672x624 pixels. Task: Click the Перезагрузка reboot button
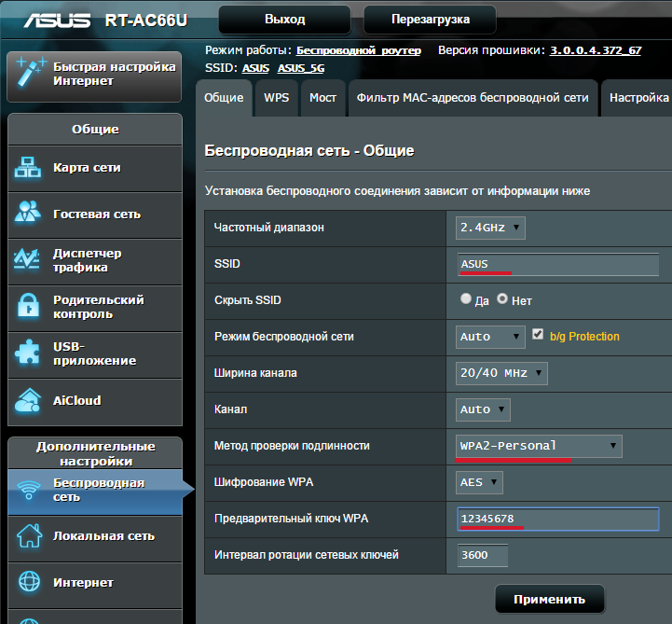(430, 20)
